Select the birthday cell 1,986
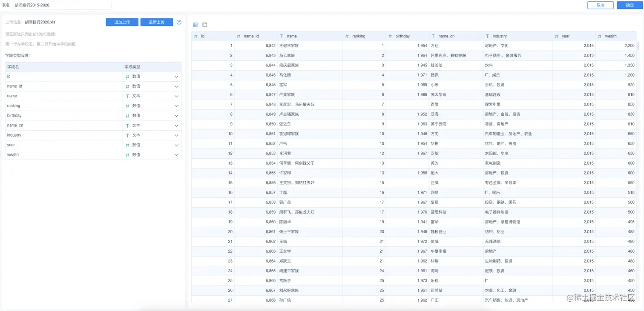This screenshot has height=311, width=644. pyautogui.click(x=407, y=94)
